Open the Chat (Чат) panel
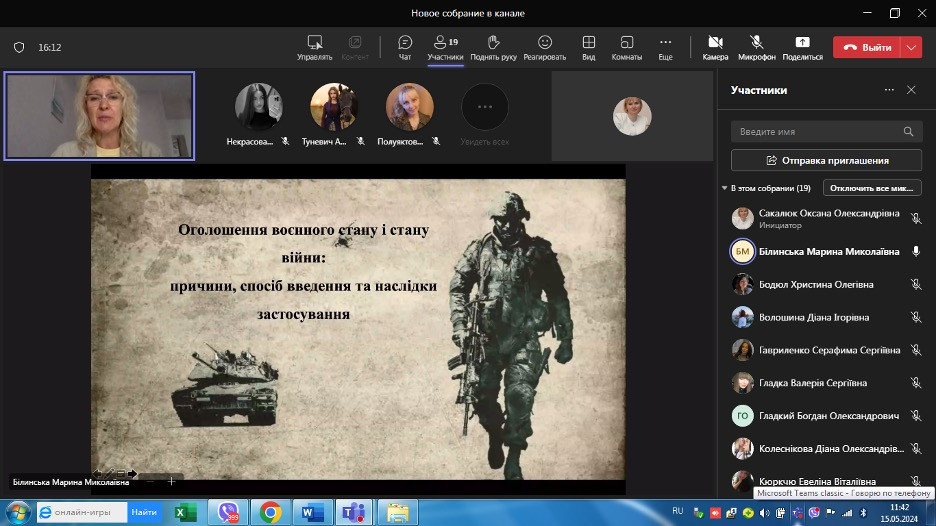The image size is (936, 526). click(x=405, y=46)
